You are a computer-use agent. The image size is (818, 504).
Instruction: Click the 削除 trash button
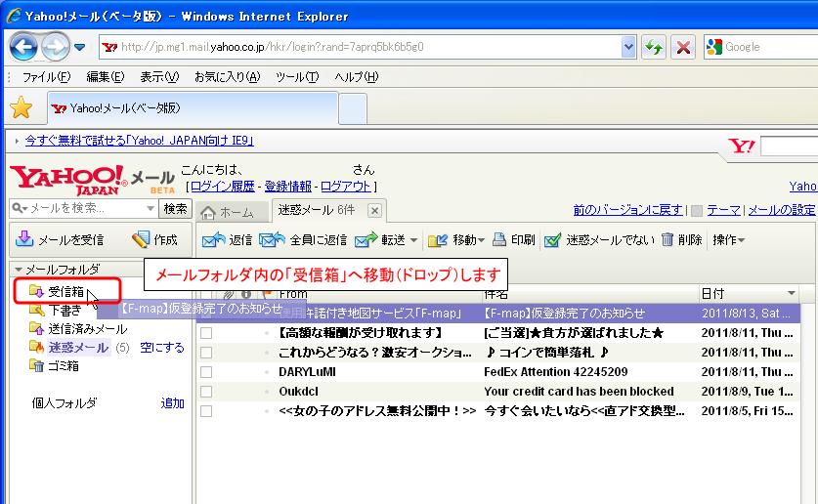click(682, 239)
